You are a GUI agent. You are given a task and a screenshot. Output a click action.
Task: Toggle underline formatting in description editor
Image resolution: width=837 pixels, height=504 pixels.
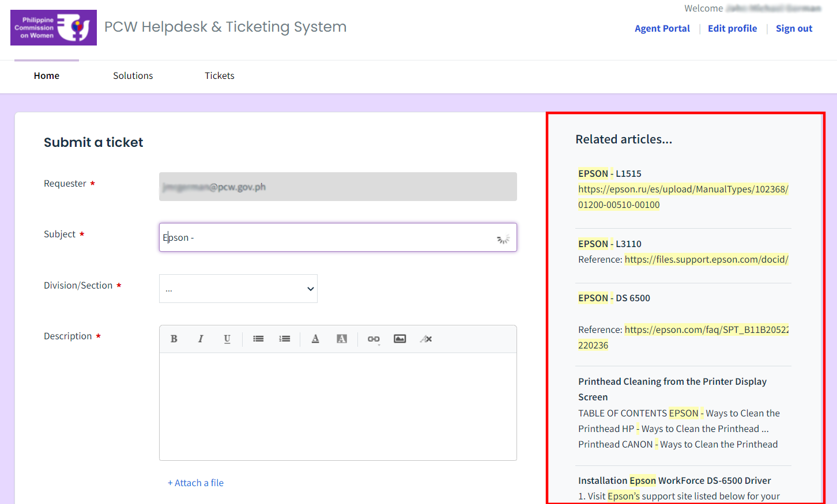tap(227, 339)
